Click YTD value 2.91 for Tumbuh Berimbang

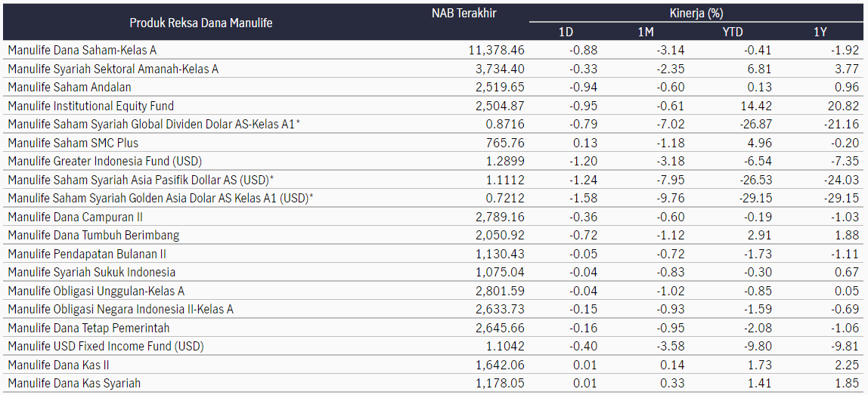pos(760,235)
